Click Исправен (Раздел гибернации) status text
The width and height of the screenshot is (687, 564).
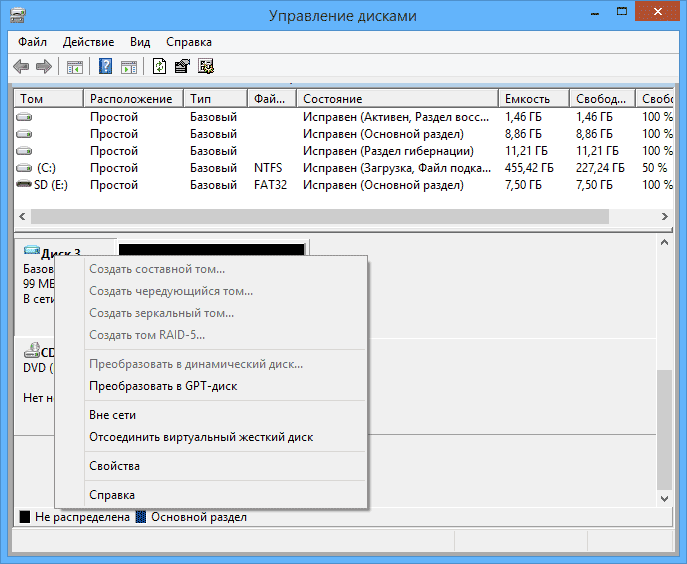[x=389, y=151]
